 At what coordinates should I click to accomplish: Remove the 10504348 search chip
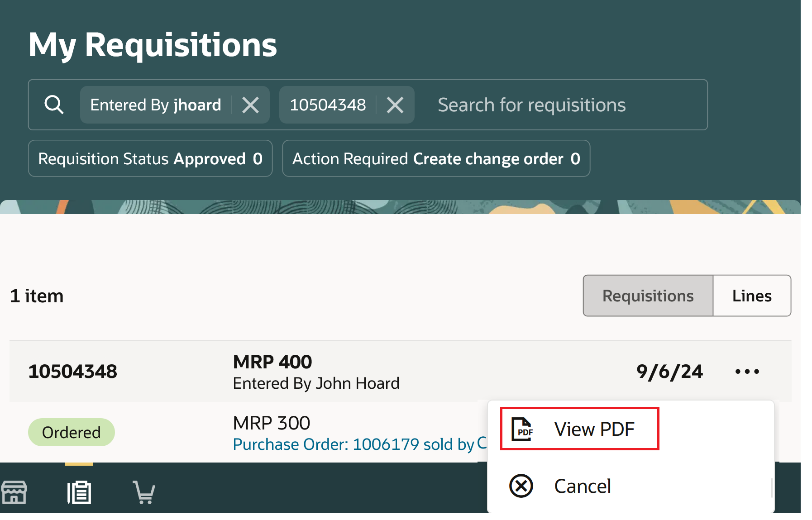click(x=395, y=105)
